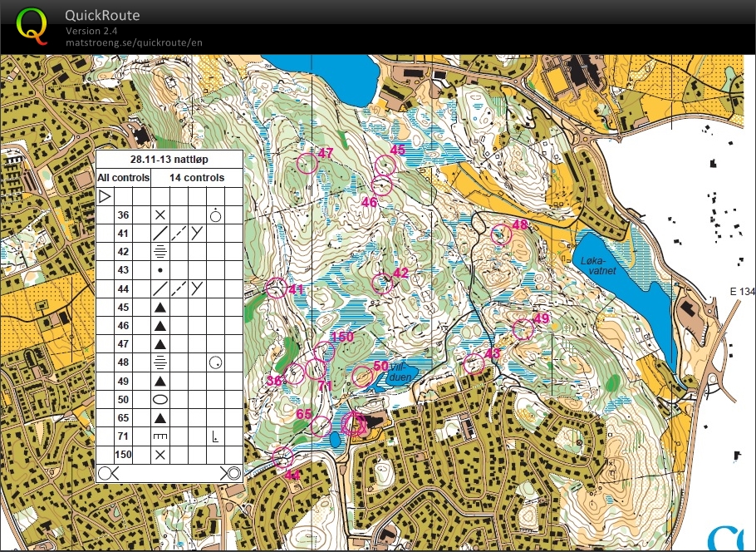This screenshot has height=552, width=756.
Task: Click the QuickRoute Q logo
Action: point(32,25)
